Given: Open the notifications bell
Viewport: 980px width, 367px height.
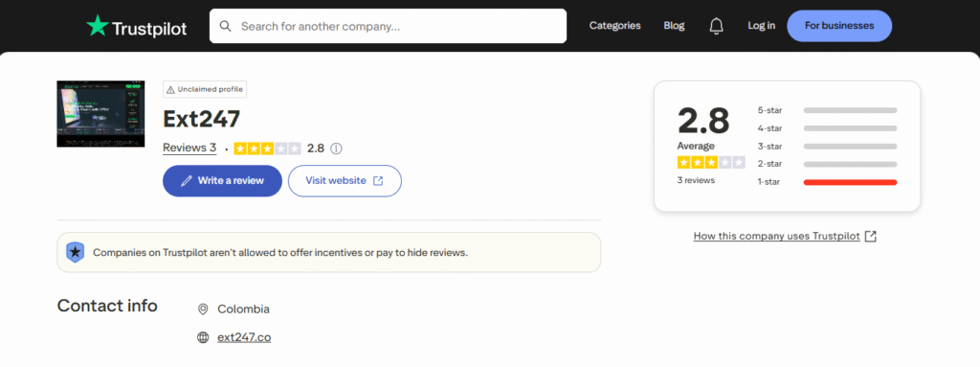Looking at the screenshot, I should pos(716,26).
